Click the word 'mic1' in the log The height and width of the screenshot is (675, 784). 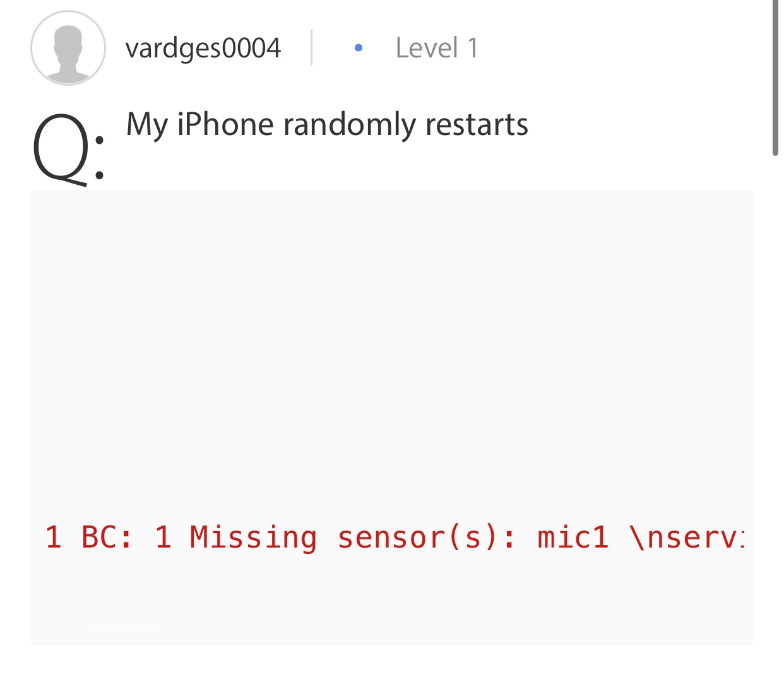[573, 537]
